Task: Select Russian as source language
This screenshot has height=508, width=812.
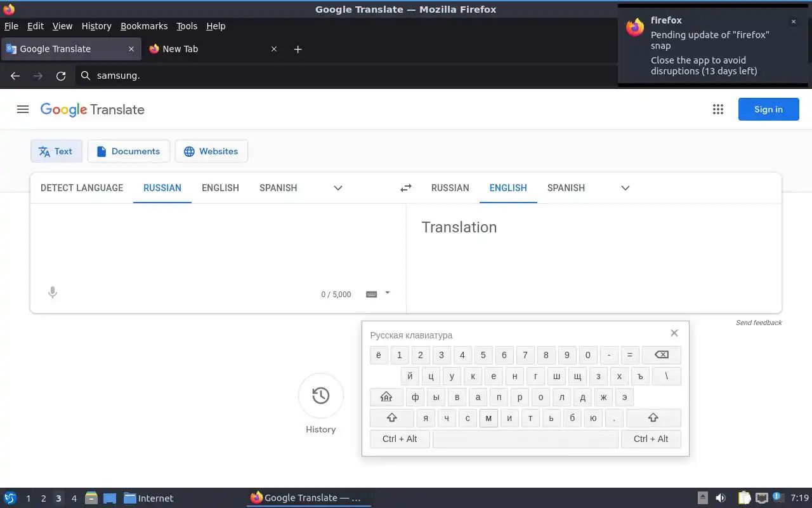Action: click(x=162, y=188)
